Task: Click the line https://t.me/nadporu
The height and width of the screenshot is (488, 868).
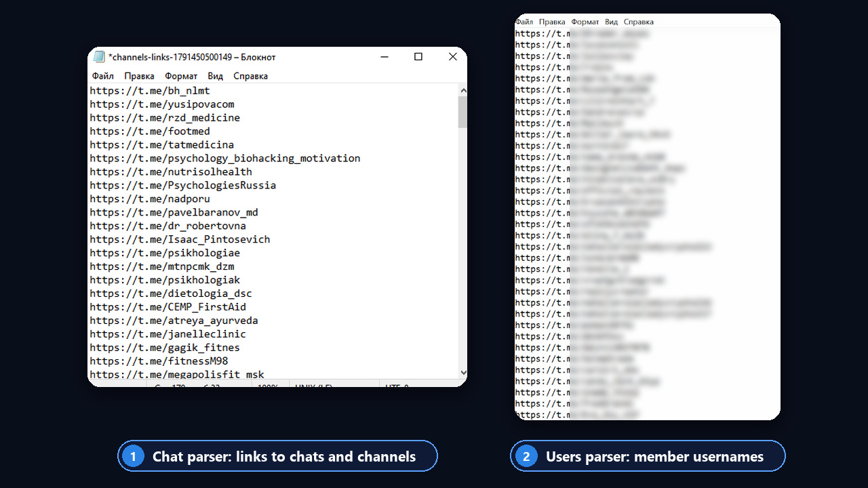Action: point(150,199)
